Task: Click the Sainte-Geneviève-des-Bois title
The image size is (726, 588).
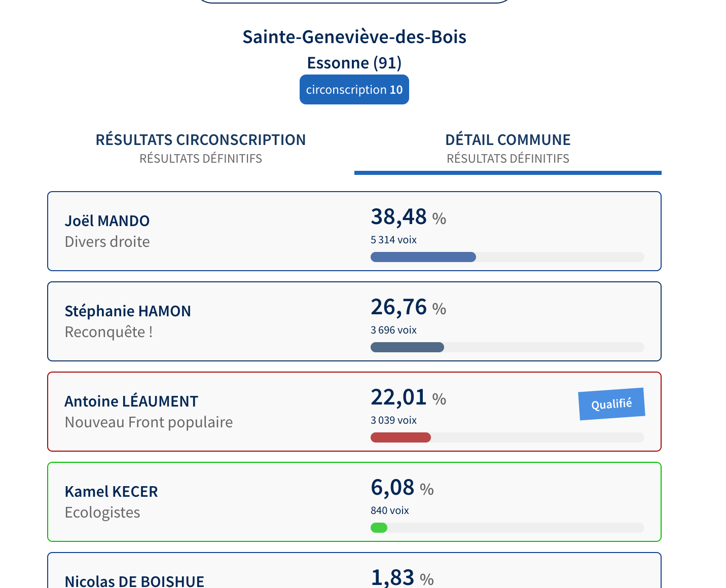Action: pyautogui.click(x=354, y=37)
